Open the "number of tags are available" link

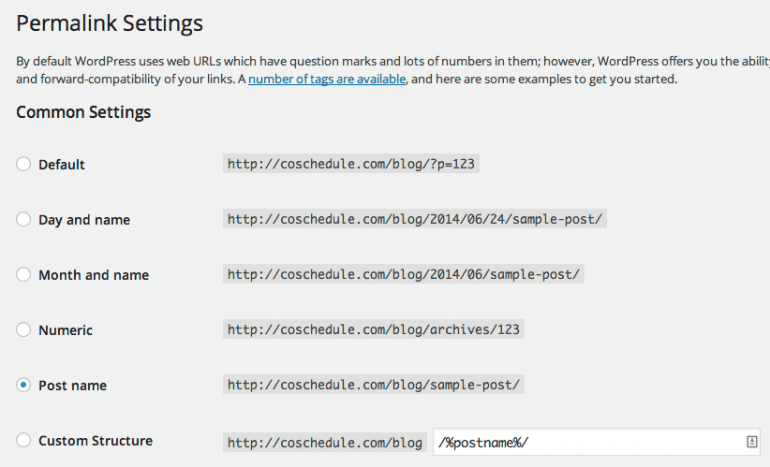327,79
